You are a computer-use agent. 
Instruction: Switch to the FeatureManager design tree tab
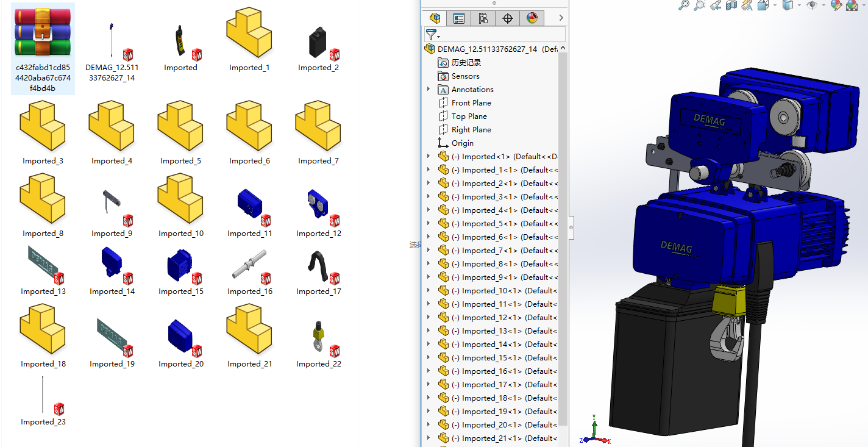[435, 18]
